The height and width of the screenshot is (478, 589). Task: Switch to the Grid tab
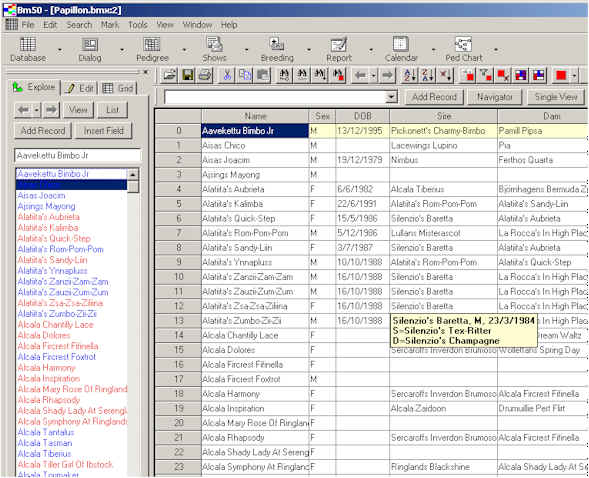point(118,88)
